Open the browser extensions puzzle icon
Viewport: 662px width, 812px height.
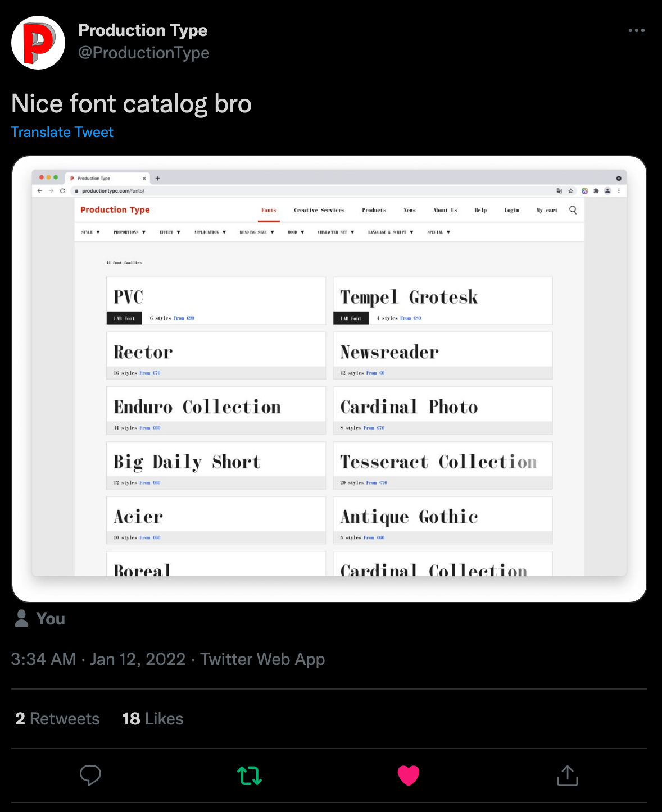coord(596,191)
